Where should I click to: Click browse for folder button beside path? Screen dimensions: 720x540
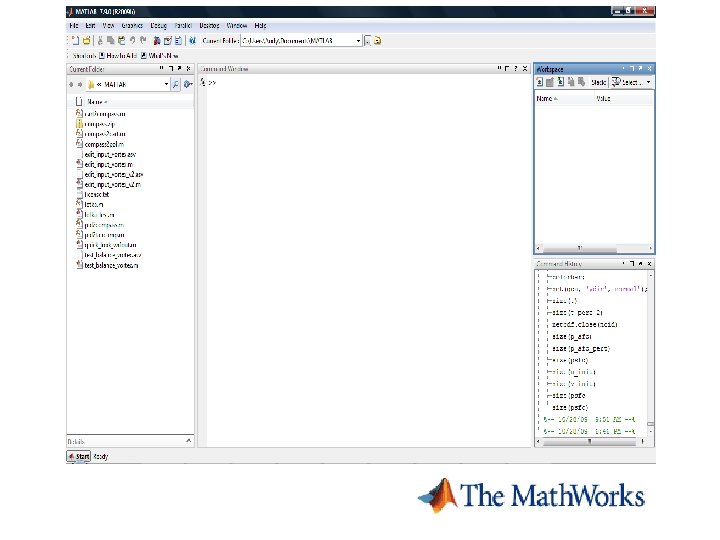click(x=367, y=40)
